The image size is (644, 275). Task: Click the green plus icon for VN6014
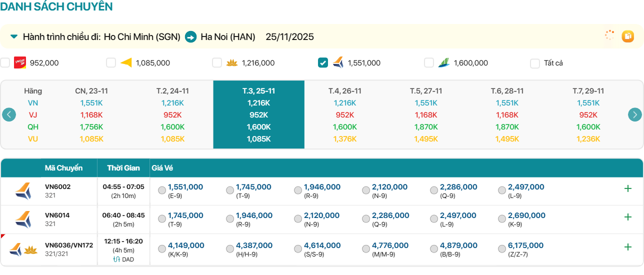click(x=628, y=217)
